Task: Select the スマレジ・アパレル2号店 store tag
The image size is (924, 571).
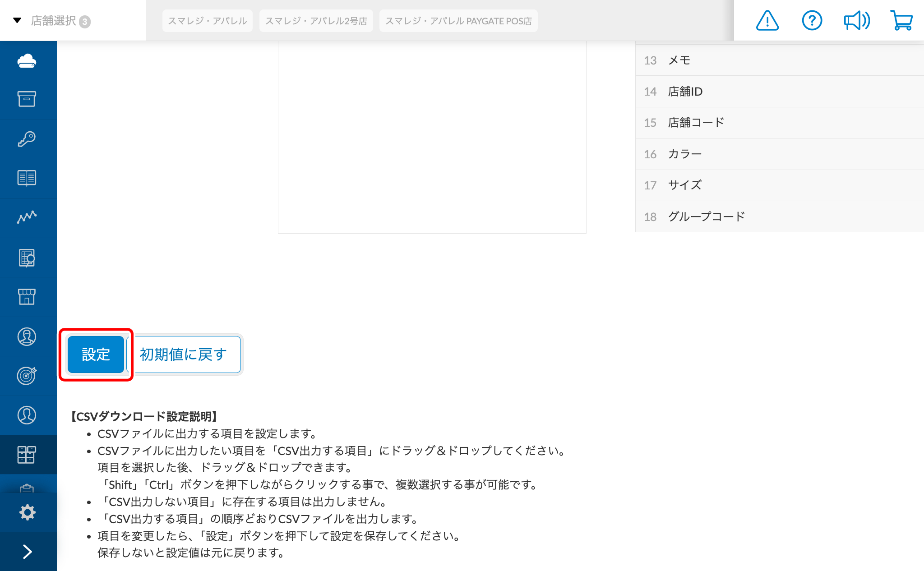Action: tap(316, 21)
